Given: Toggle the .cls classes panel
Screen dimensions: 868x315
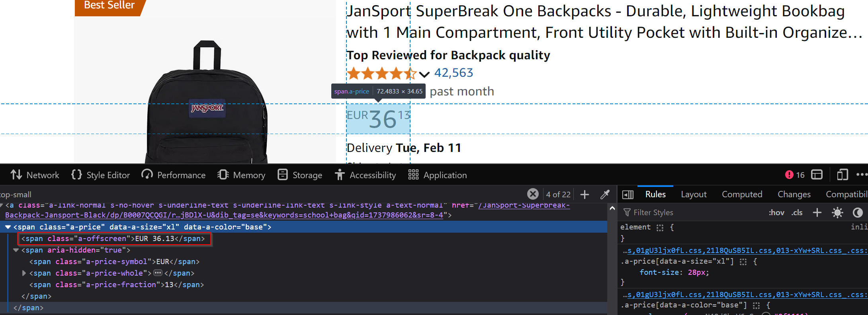Looking at the screenshot, I should (x=797, y=213).
